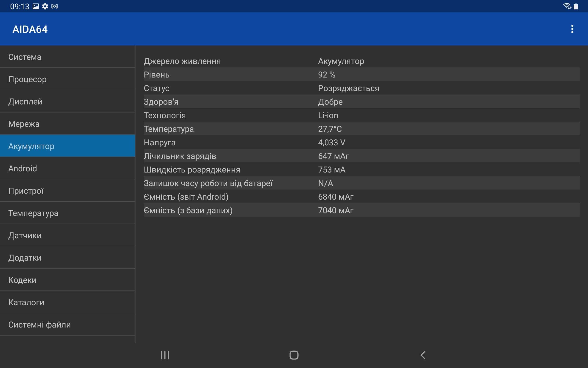Tap the Ємність (з бази даних) label
This screenshot has width=588, height=368.
[188, 210]
